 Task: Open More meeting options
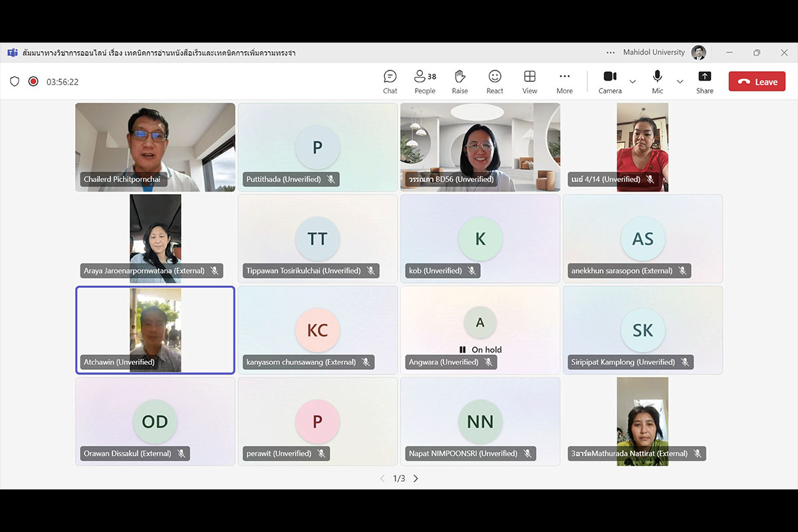tap(565, 82)
